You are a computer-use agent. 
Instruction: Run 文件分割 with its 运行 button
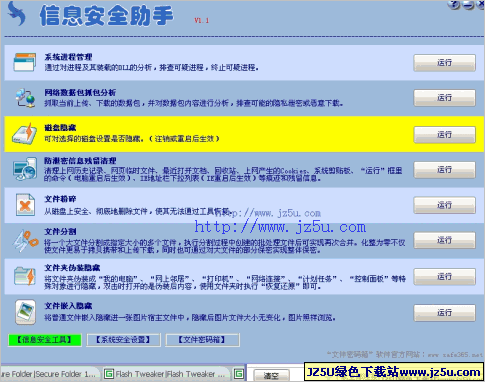click(444, 240)
